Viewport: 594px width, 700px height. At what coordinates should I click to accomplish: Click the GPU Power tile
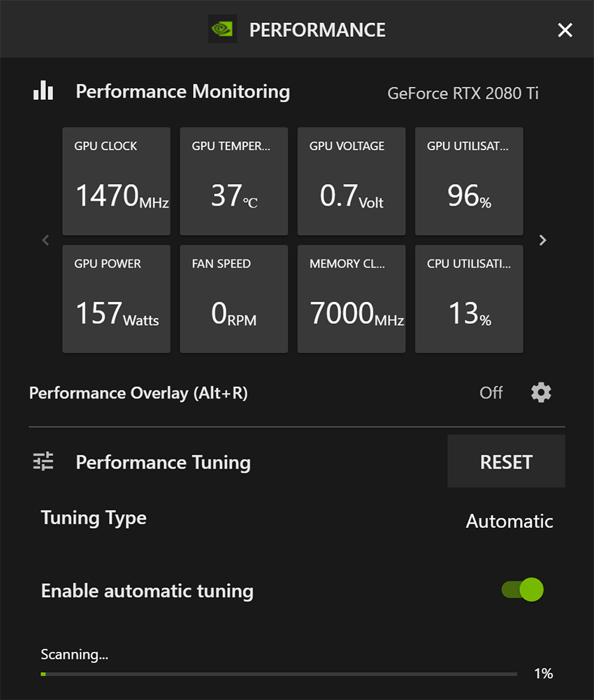pyautogui.click(x=116, y=299)
